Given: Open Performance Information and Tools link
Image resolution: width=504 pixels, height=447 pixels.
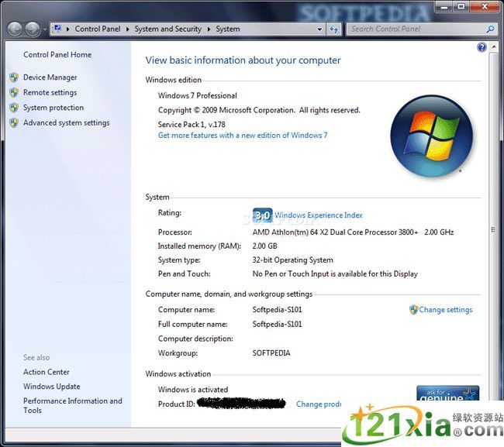Looking at the screenshot, I should click(x=73, y=406).
